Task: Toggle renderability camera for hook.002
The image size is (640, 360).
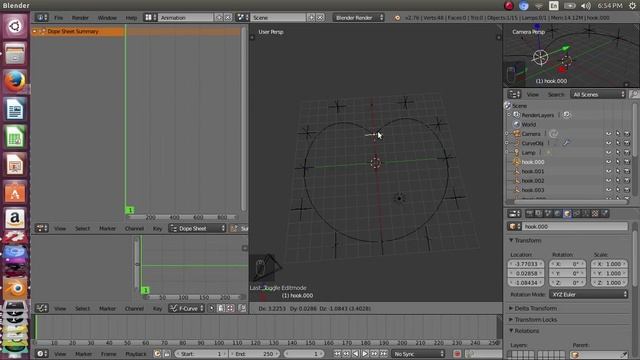Action: (627, 181)
